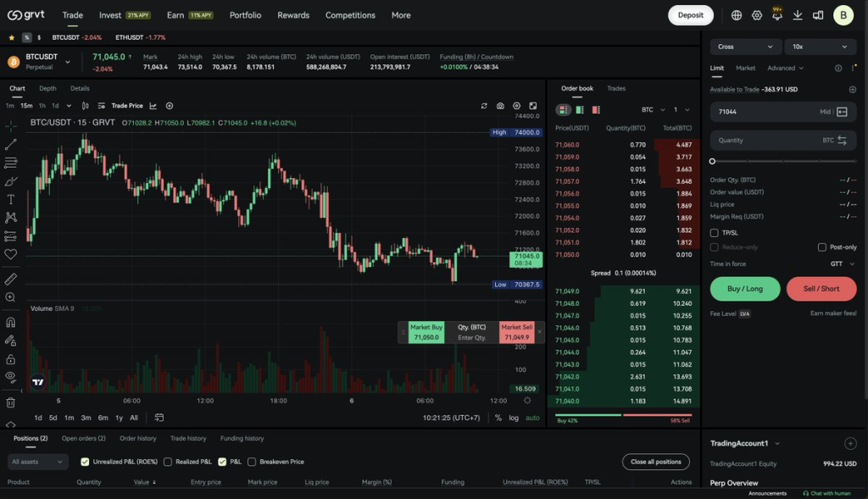Take a chart snapshot with camera icon

coord(500,106)
